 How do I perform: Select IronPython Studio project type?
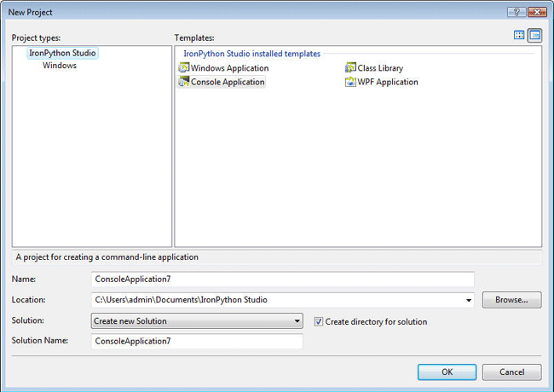(x=62, y=53)
